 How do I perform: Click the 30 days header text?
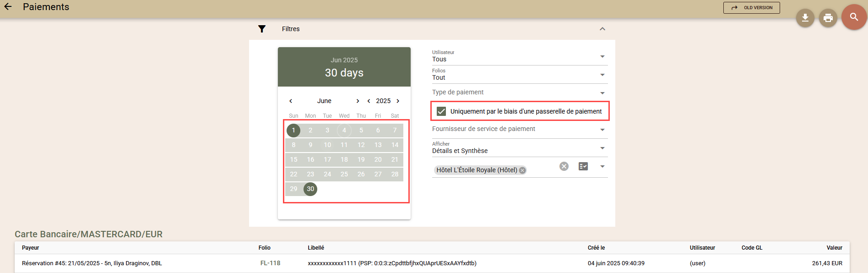[344, 73]
